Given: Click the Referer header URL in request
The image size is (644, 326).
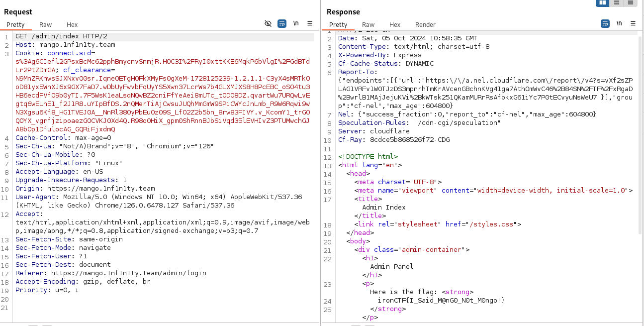Looking at the screenshot, I should point(128,273).
